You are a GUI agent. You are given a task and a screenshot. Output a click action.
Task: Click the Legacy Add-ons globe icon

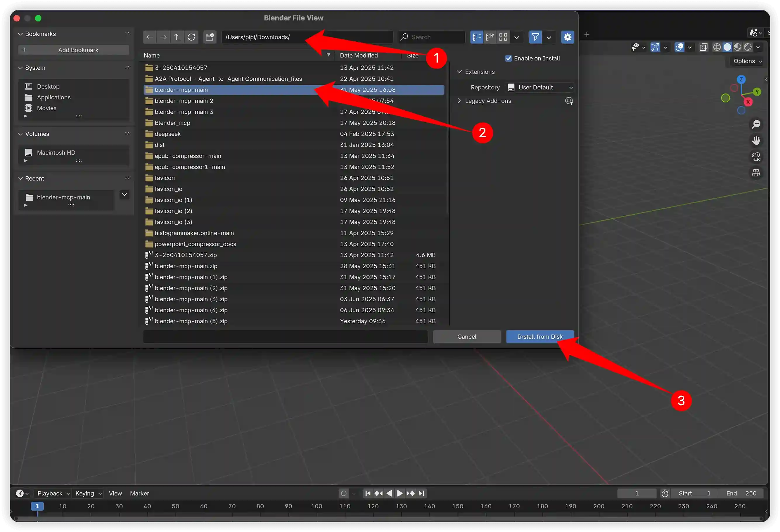[569, 101]
